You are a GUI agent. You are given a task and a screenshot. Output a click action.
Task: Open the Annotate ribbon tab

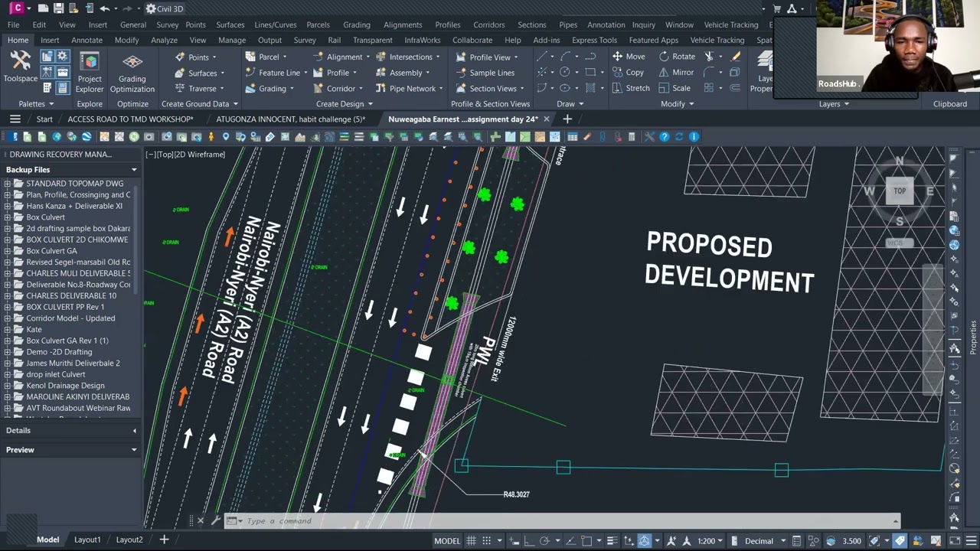point(87,40)
